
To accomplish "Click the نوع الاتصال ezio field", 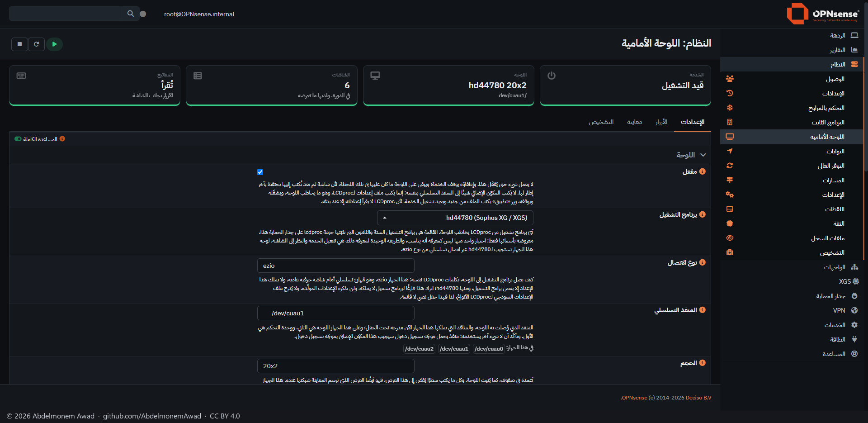I will click(x=336, y=266).
